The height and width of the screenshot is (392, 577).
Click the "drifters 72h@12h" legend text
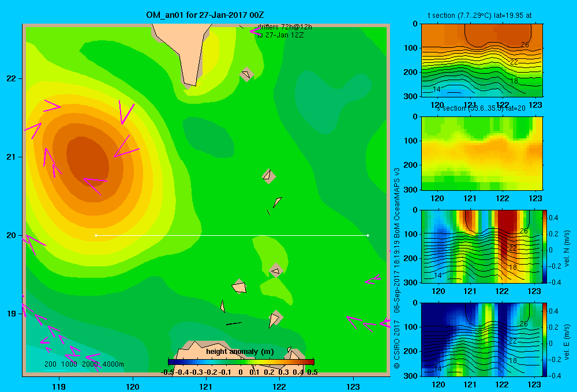point(285,27)
